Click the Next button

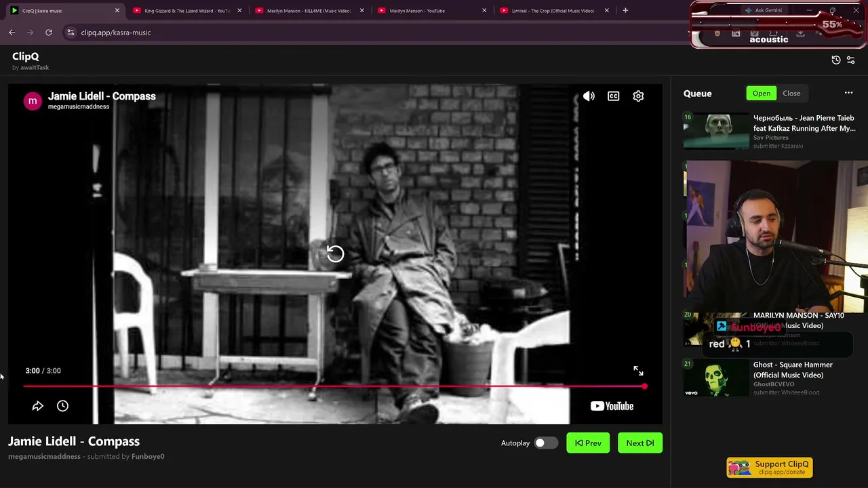(x=640, y=443)
